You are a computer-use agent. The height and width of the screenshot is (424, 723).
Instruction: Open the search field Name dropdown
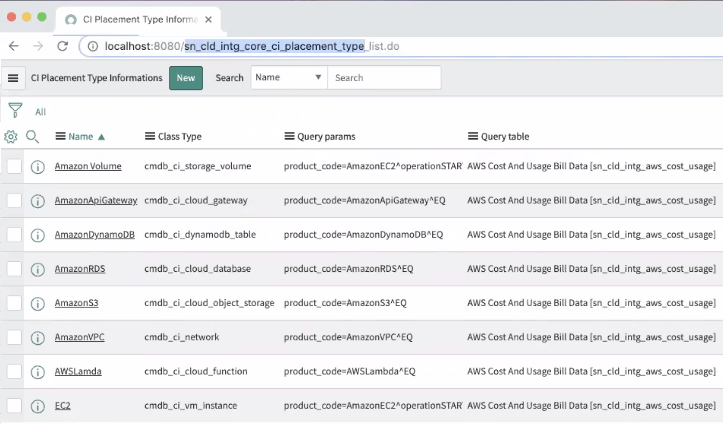tap(289, 77)
